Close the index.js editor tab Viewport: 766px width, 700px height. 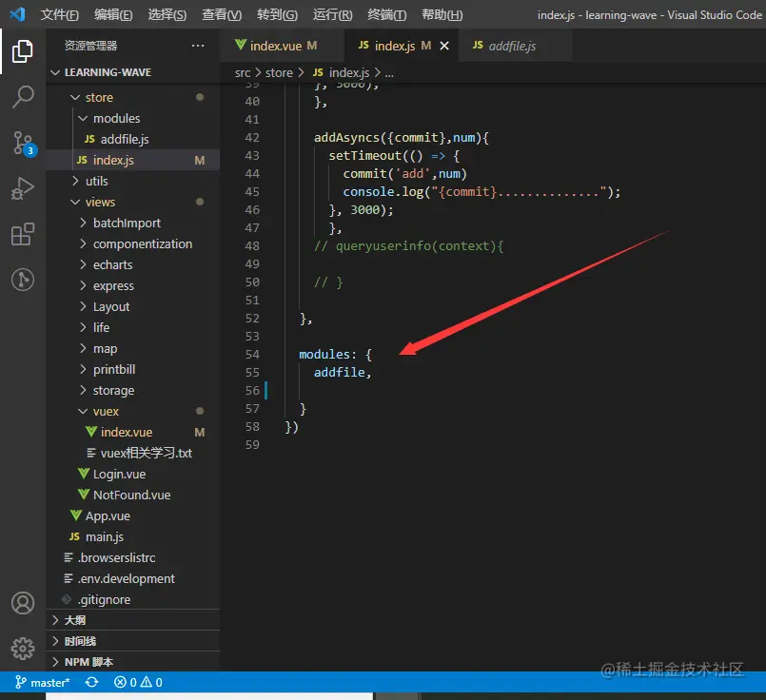[444, 46]
